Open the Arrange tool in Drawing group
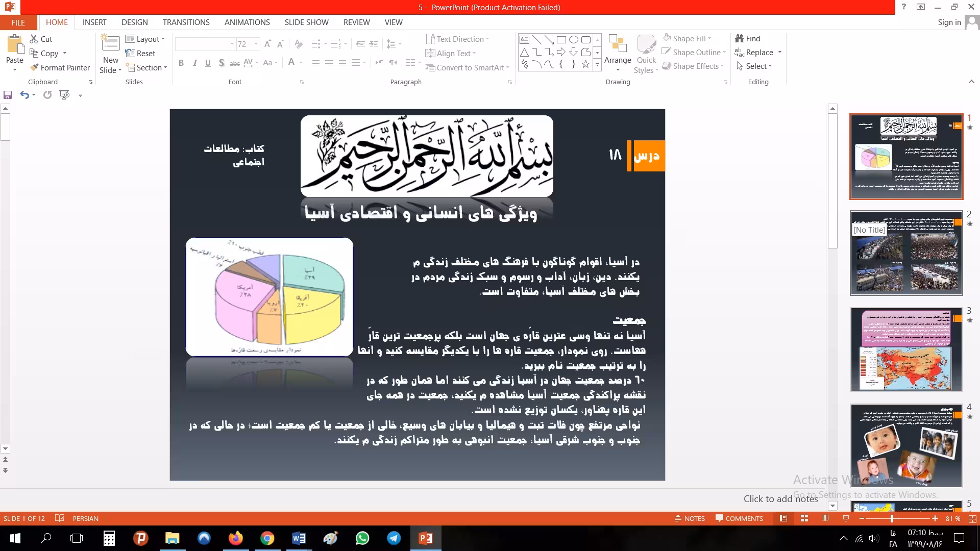Screen dimensions: 980x551 tap(618, 55)
